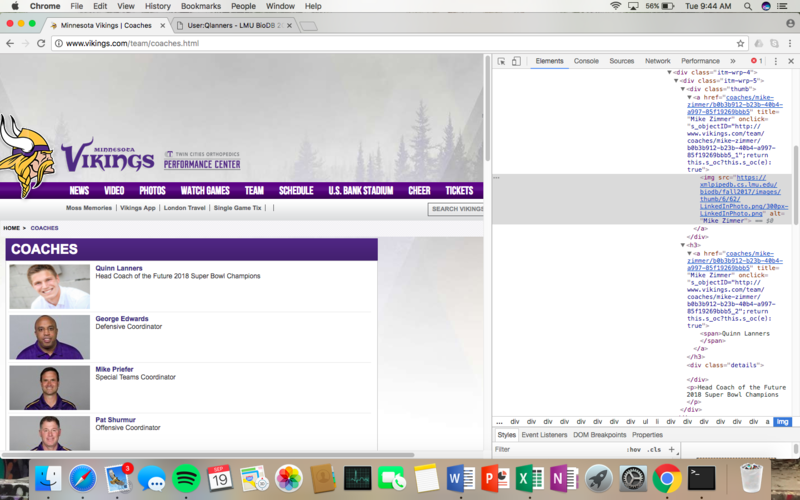The height and width of the screenshot is (500, 800).
Task: Open the DOM Breakpoints pane tab
Action: tap(599, 435)
